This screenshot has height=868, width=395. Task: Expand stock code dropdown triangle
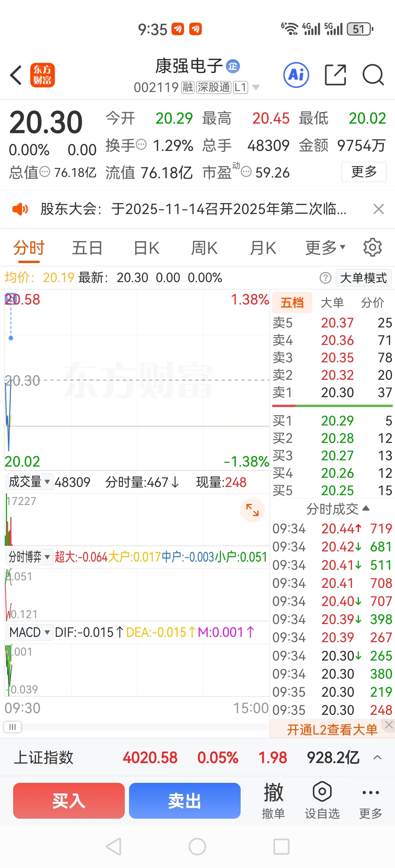(256, 87)
